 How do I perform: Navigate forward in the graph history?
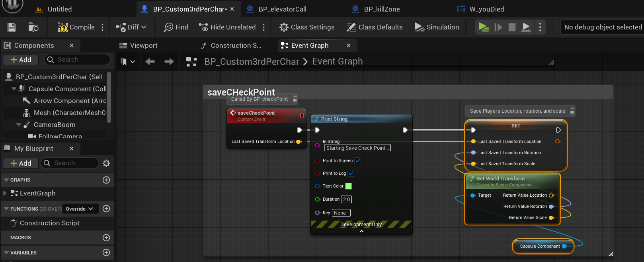[x=169, y=62]
